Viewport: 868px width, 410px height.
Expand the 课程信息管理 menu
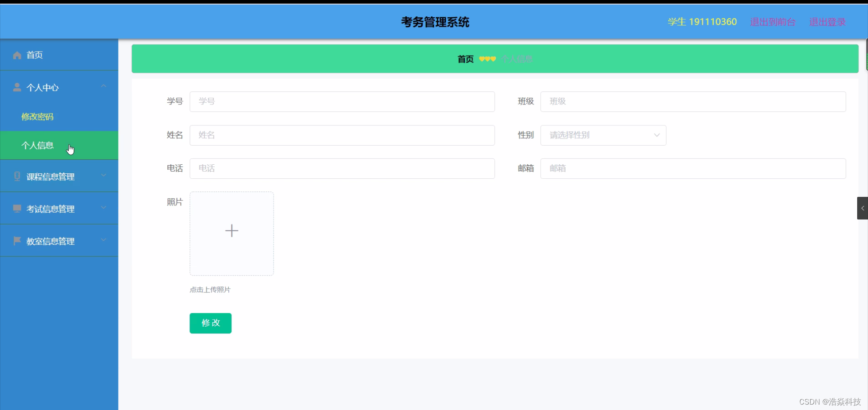104,176
